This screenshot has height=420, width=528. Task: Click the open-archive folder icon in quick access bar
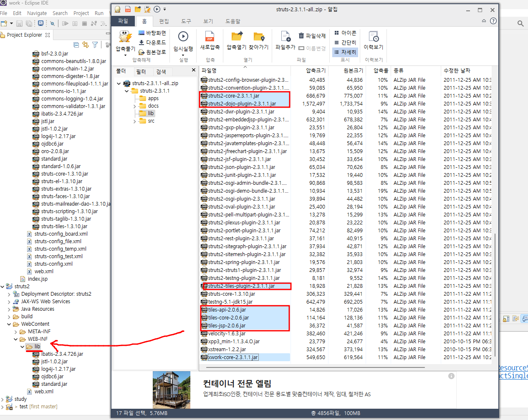click(x=137, y=9)
